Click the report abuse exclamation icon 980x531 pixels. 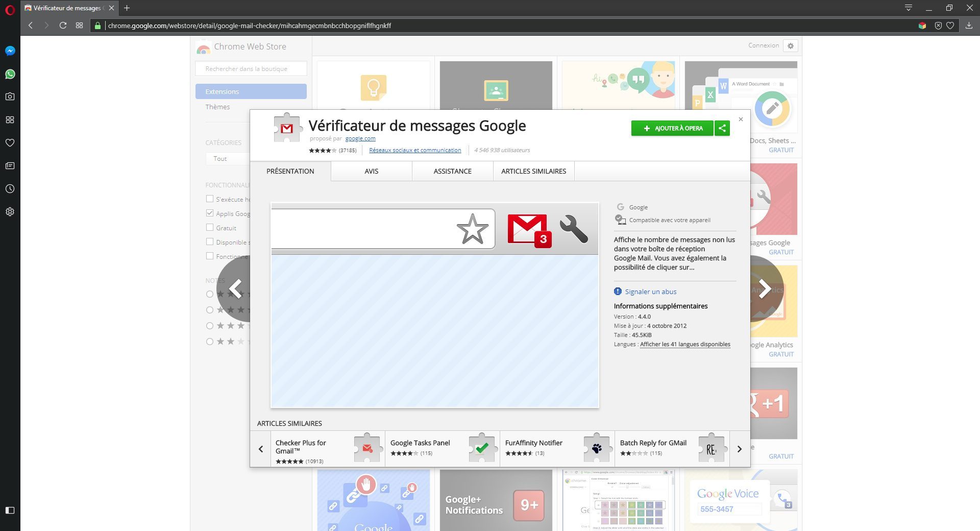click(x=618, y=292)
